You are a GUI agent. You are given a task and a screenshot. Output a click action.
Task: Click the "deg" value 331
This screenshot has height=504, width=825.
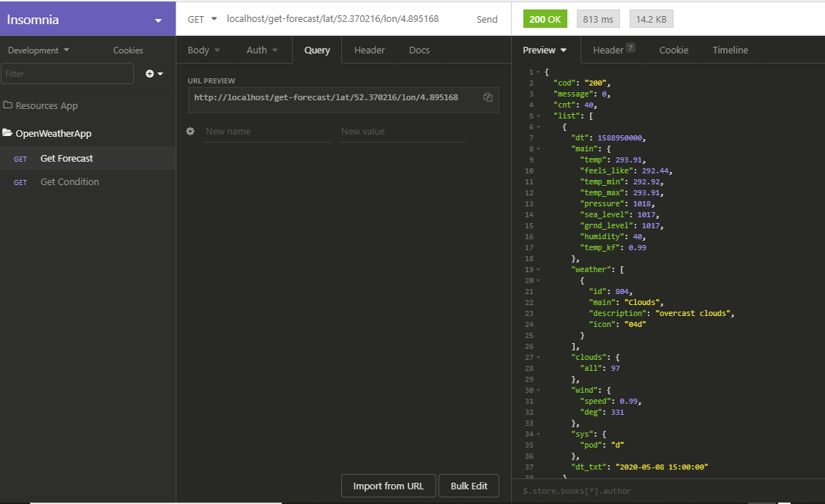tap(618, 412)
